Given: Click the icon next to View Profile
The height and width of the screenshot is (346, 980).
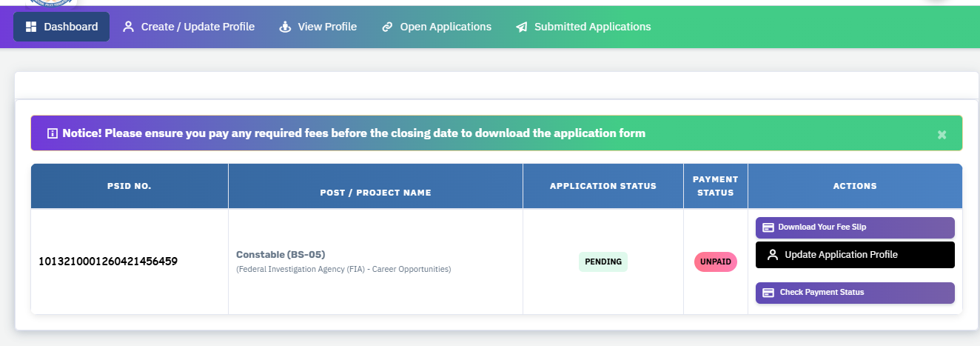Looking at the screenshot, I should point(285,27).
